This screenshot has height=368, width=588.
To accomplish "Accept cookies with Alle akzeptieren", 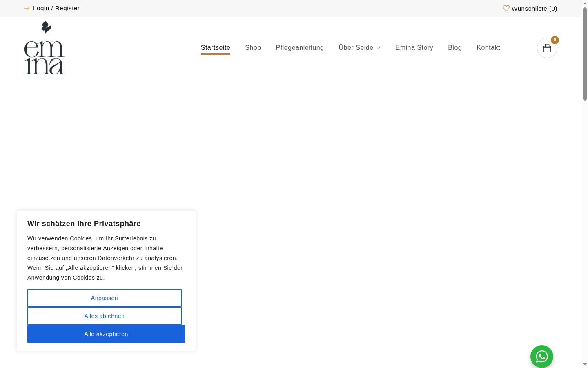I will coord(106,334).
